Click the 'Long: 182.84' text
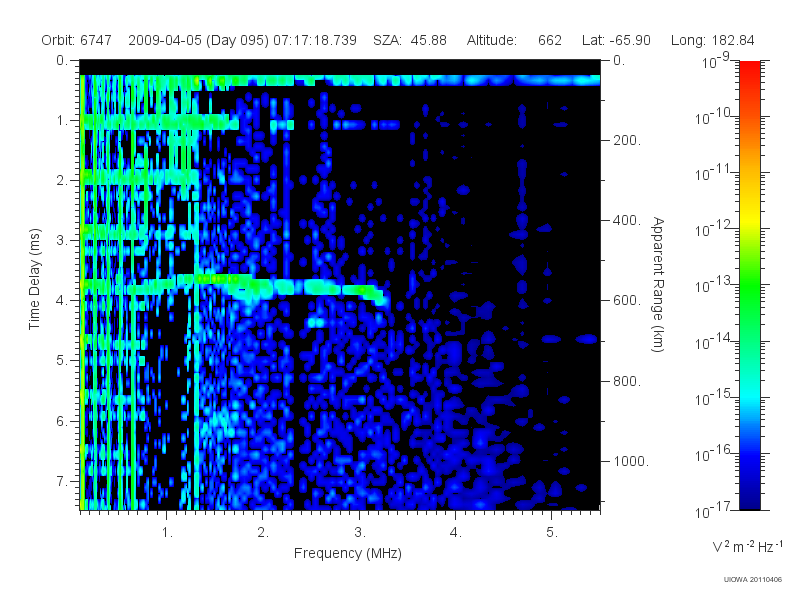This screenshot has width=800, height=600. click(712, 40)
